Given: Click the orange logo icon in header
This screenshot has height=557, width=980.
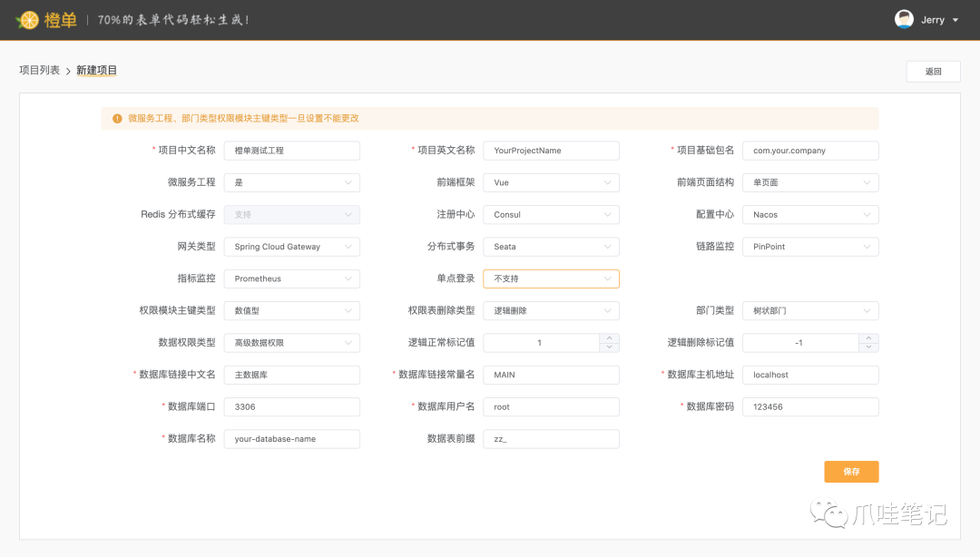Looking at the screenshot, I should point(29,19).
